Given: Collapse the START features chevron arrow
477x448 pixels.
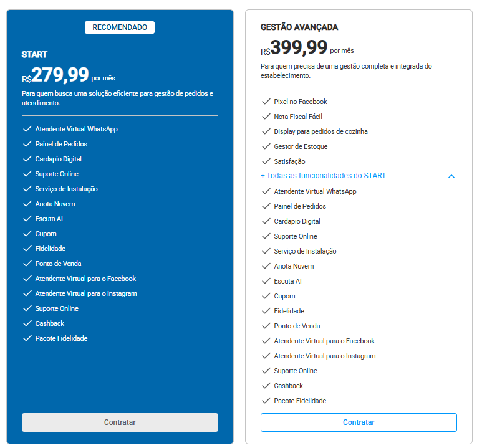Looking at the screenshot, I should [451, 176].
